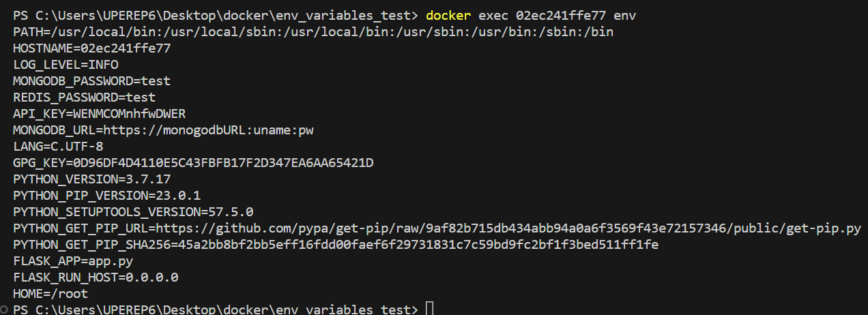868x315 pixels.
Task: Click the LOG_LEVEL=INFO line
Action: pyautogui.click(x=66, y=64)
